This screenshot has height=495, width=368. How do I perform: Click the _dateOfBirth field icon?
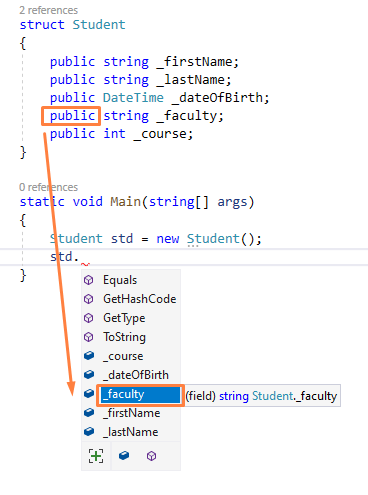tap(89, 375)
